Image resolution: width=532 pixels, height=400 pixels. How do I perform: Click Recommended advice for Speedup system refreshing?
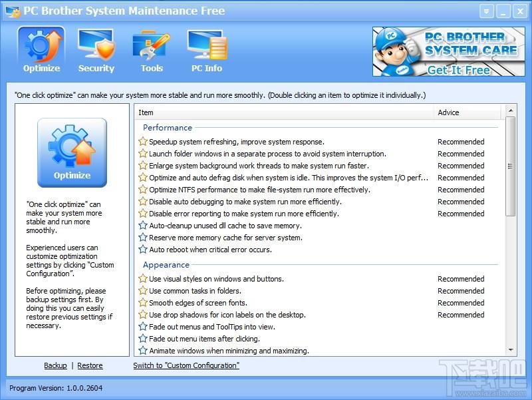[461, 142]
